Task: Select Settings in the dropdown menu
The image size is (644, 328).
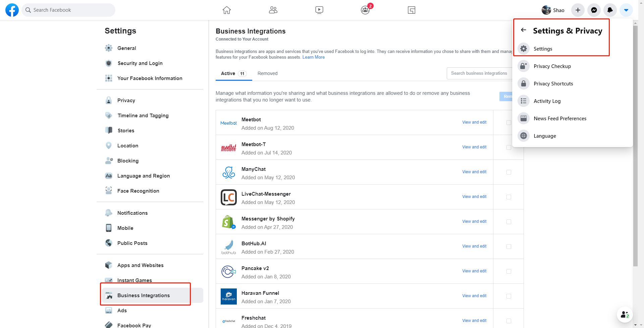Action: 572,49
